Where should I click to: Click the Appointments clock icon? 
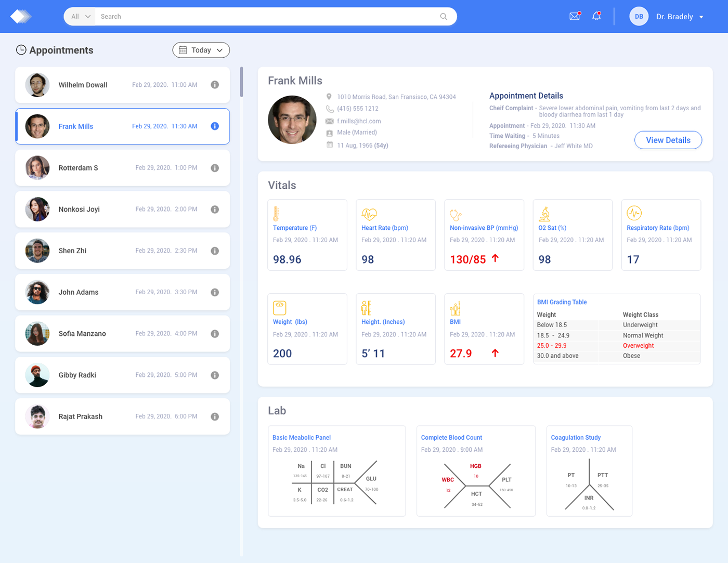[21, 50]
